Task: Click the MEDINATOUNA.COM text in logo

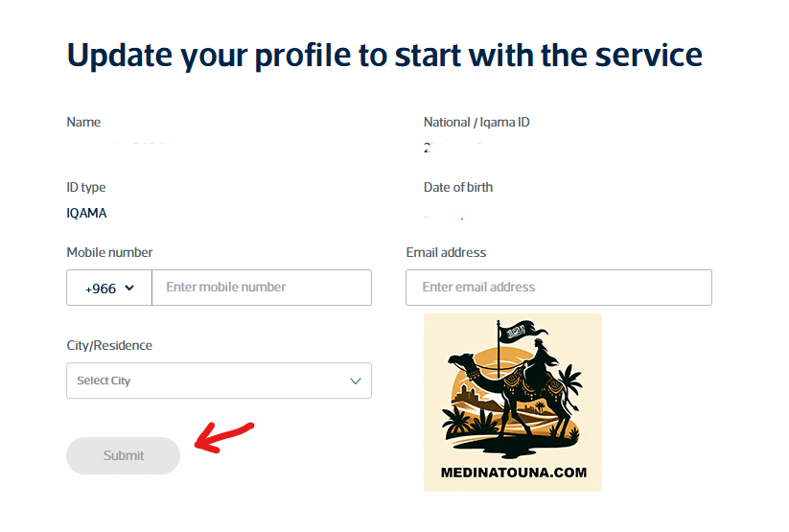Action: click(x=513, y=473)
